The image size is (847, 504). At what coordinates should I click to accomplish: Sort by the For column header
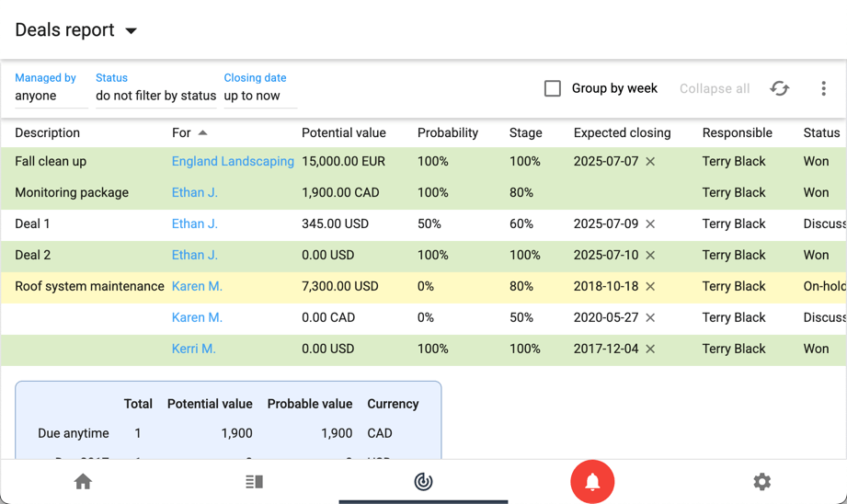[181, 132]
